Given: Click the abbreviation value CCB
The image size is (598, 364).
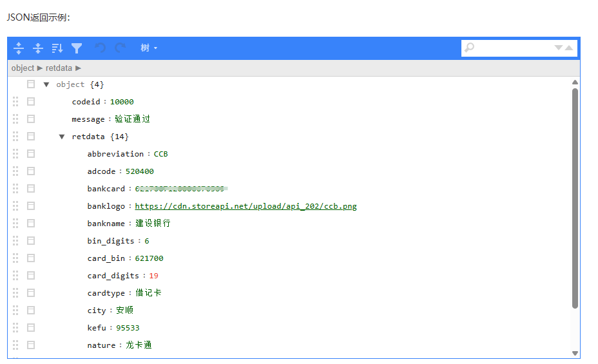Looking at the screenshot, I should 160,154.
